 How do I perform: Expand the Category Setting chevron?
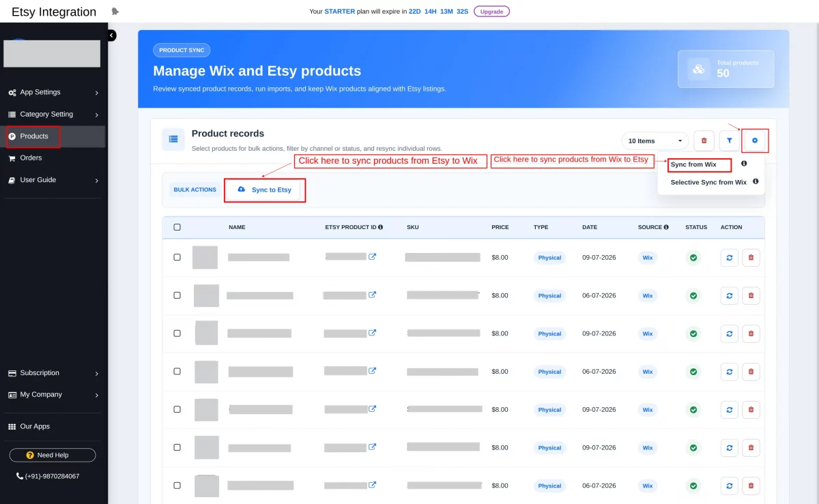97,115
